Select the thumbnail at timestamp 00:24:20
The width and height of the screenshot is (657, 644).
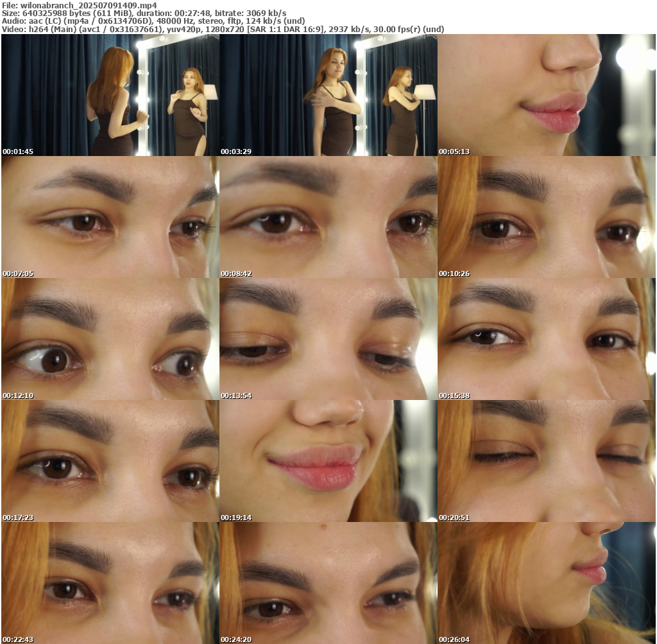328,583
